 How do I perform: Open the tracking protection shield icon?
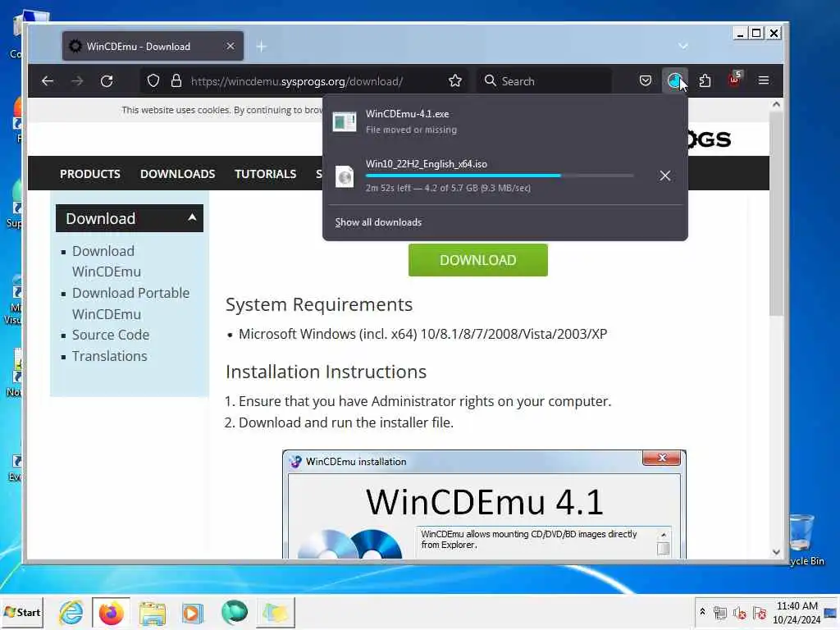point(153,81)
